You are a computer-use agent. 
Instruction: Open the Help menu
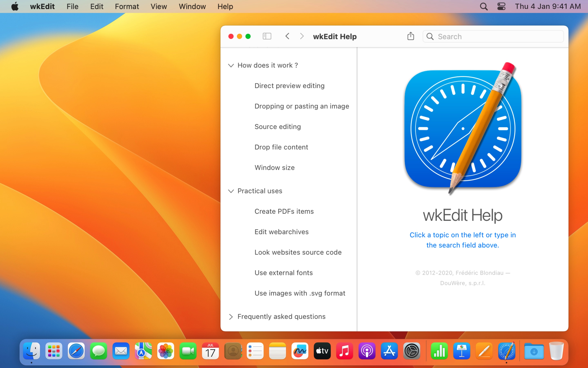(225, 6)
